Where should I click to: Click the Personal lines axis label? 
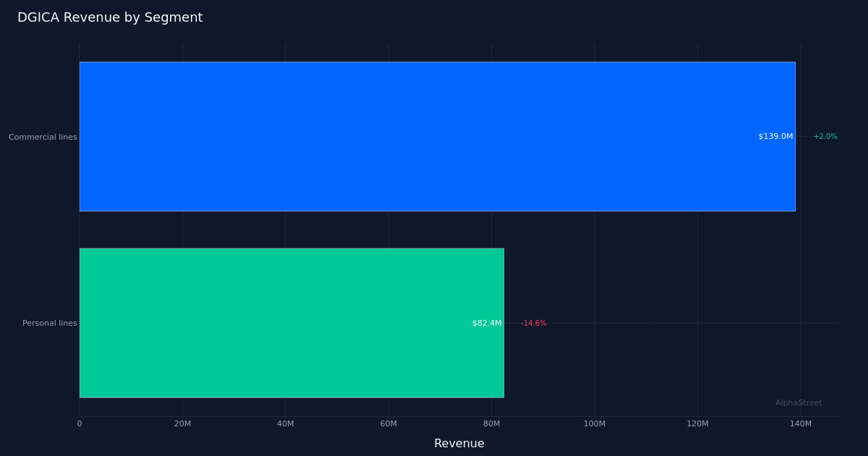(x=50, y=323)
